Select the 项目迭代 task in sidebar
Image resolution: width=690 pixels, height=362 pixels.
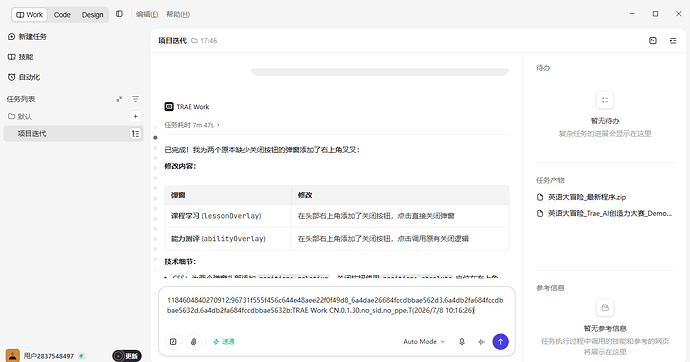pos(73,133)
